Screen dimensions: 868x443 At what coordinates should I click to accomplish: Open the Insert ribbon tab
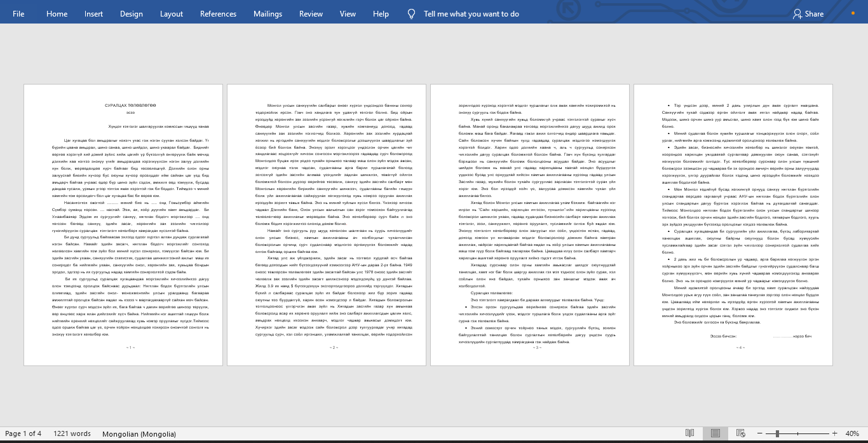click(93, 13)
